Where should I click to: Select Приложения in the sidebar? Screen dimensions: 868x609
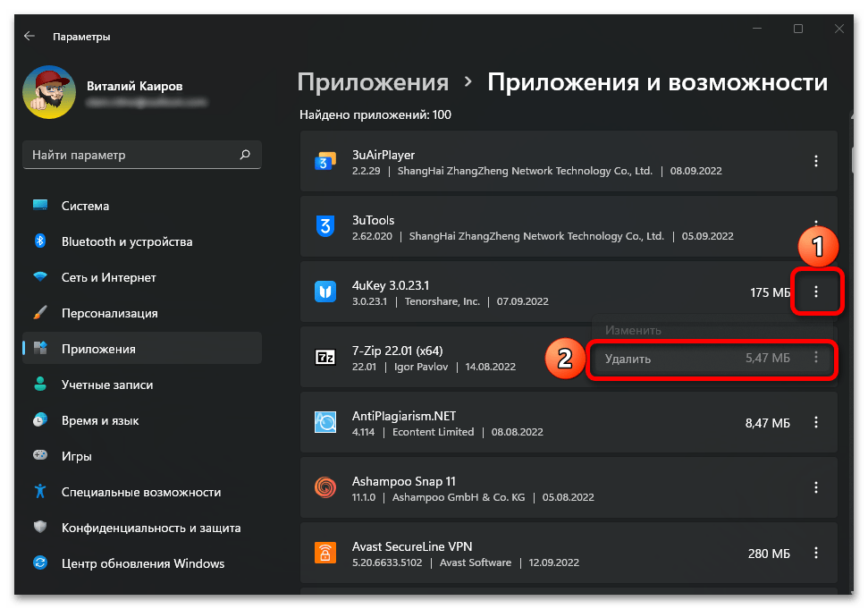pos(142,348)
